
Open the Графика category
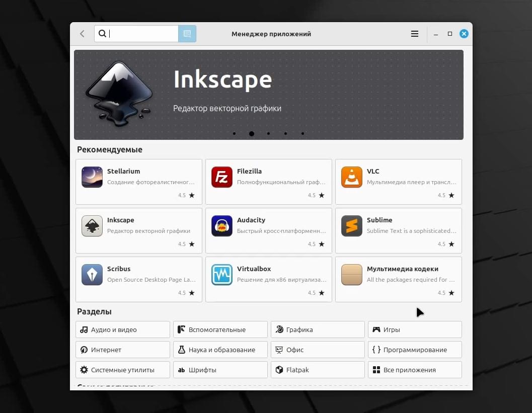[318, 329]
